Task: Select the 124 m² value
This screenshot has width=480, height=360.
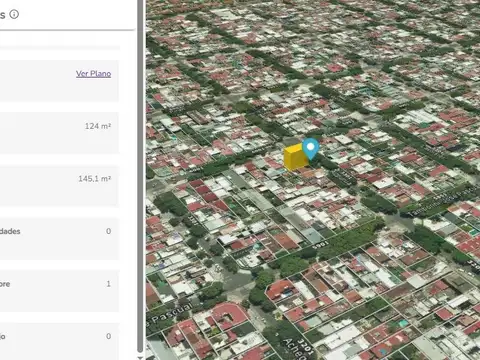Action: point(98,126)
